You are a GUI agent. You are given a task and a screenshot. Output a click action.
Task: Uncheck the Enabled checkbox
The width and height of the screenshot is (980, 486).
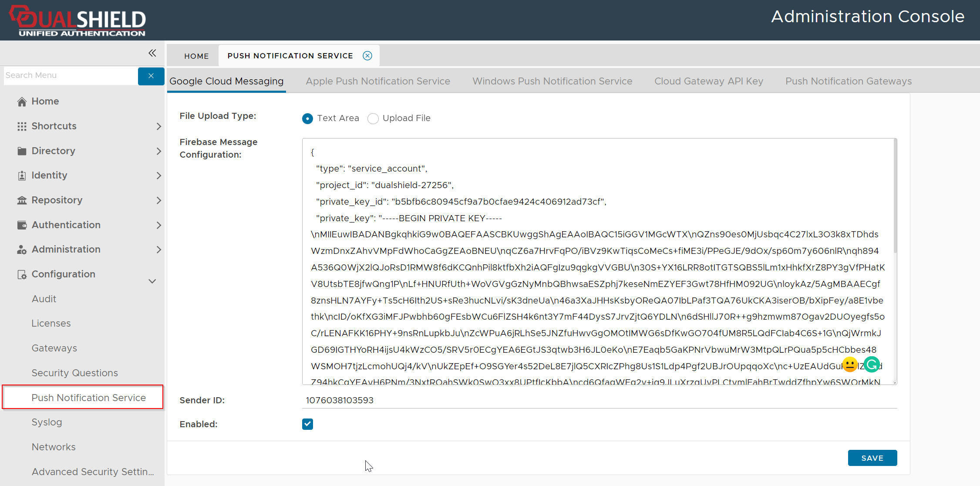click(307, 424)
